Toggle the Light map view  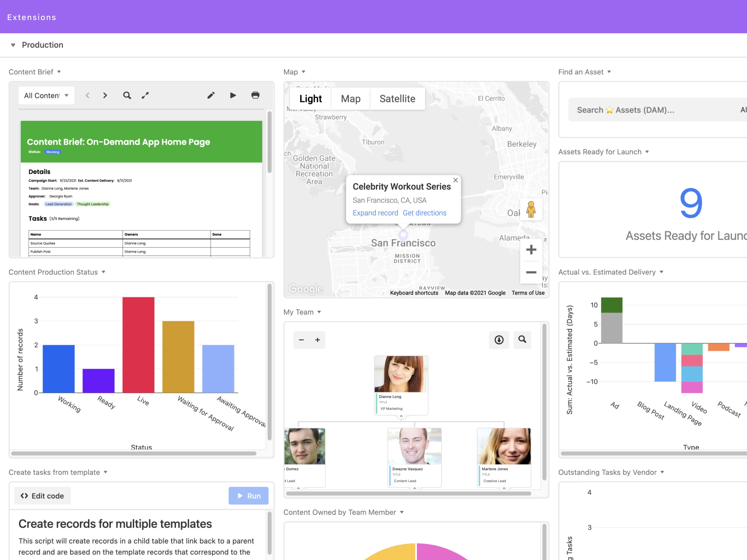click(310, 99)
